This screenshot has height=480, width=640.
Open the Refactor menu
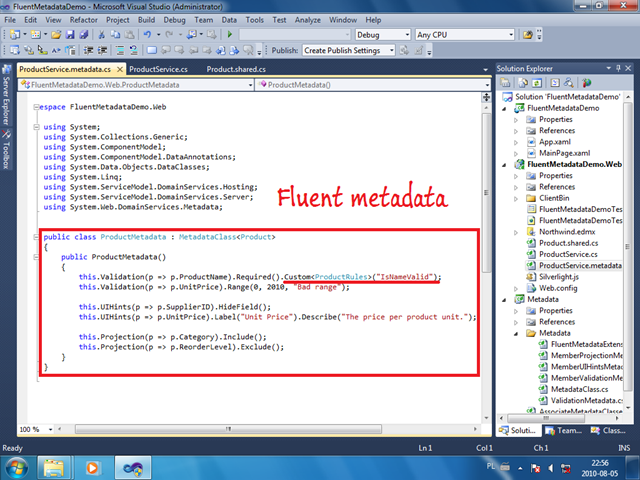[84, 20]
